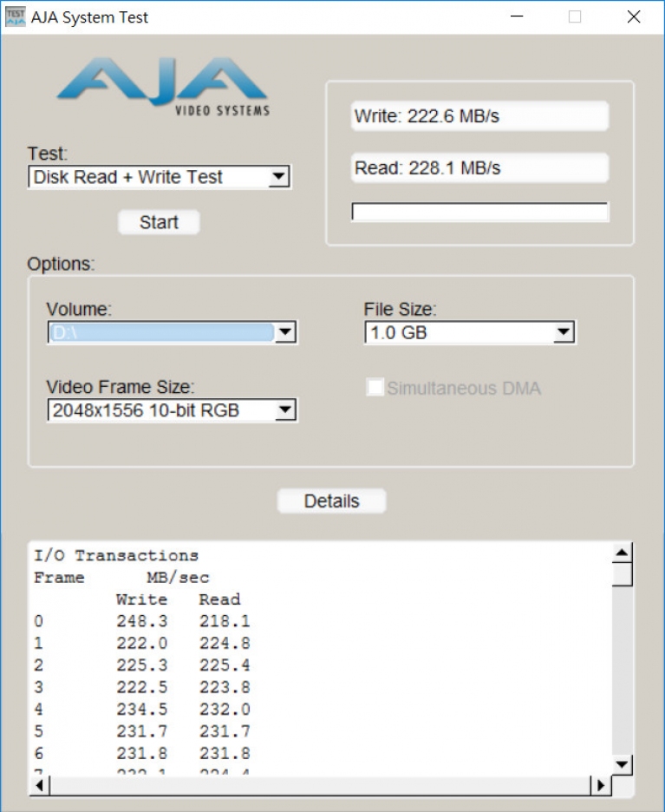Image resolution: width=665 pixels, height=812 pixels.
Task: Click the test progress bar
Action: (x=479, y=212)
